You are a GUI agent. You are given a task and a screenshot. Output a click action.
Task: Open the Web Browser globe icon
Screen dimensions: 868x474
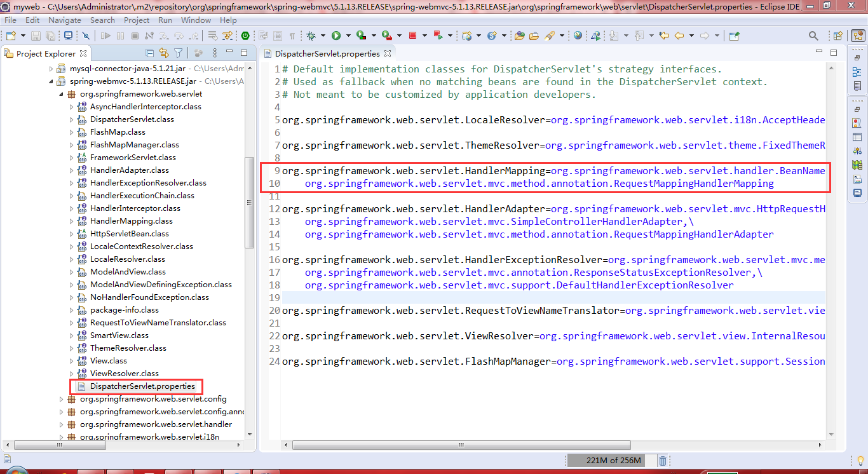click(x=578, y=36)
